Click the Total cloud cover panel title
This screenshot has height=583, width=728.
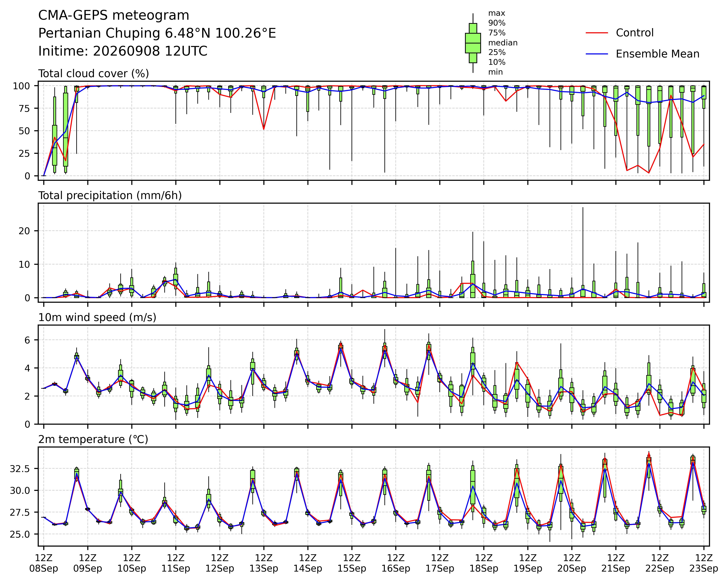94,74
